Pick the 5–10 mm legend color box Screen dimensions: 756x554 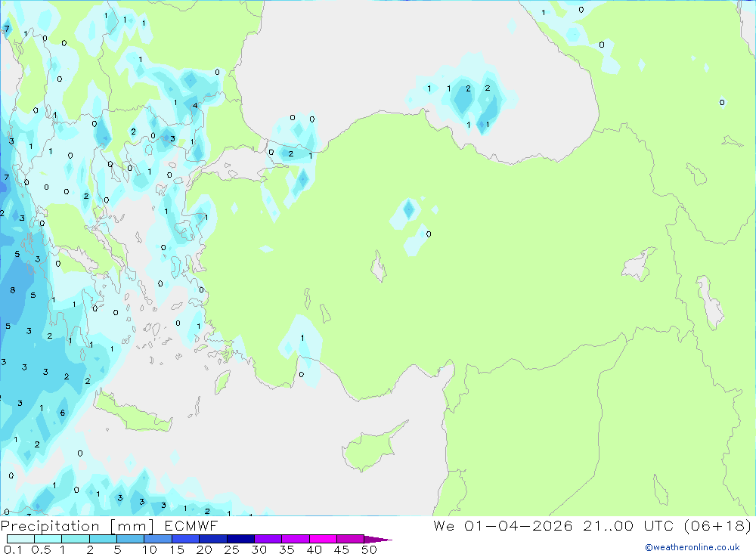pyautogui.click(x=131, y=539)
